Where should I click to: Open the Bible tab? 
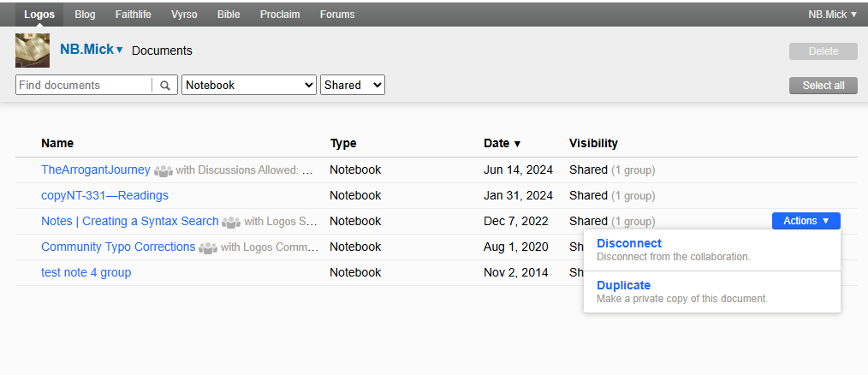229,15
